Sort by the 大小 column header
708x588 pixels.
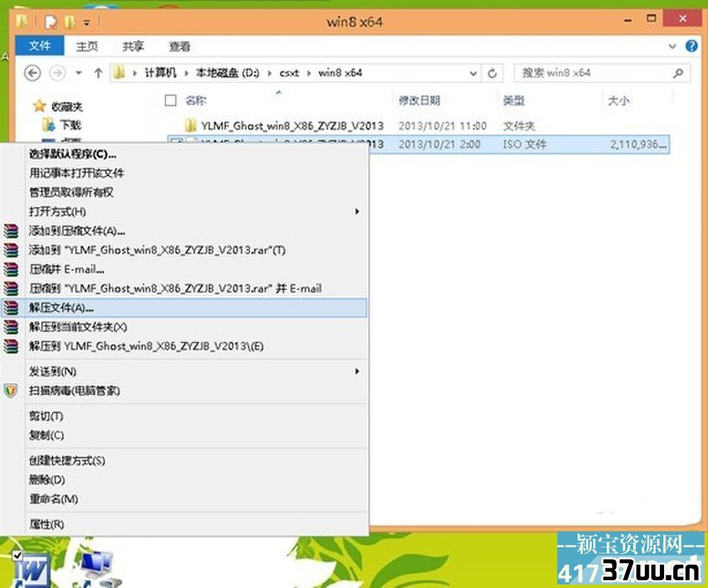[619, 100]
